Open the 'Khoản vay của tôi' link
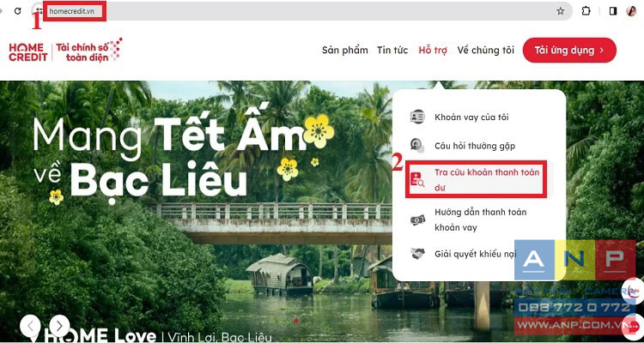Screen dimensions: 644x343 point(471,117)
